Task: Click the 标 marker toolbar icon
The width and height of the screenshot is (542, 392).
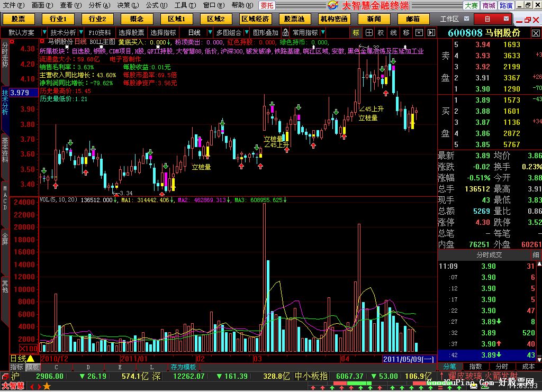Action: [356, 32]
